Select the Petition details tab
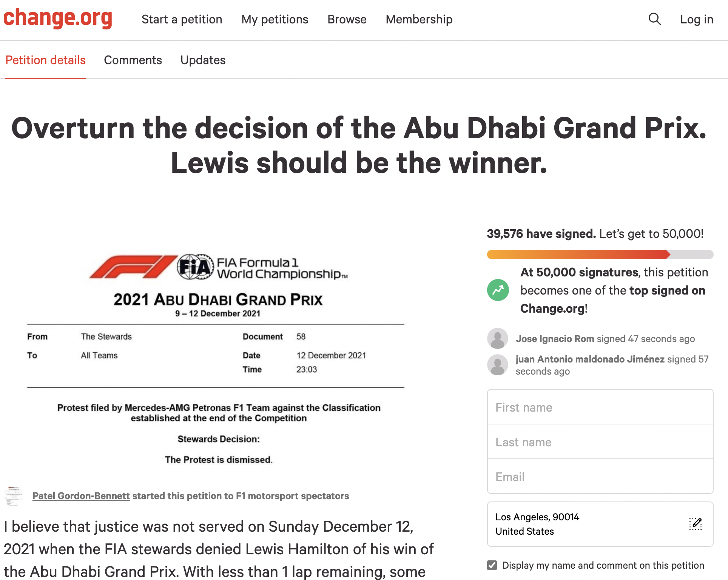 pos(46,60)
